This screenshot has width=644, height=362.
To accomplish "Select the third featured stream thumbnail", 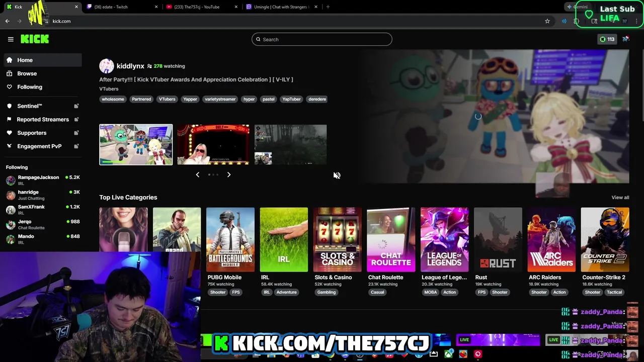I will [x=290, y=144].
